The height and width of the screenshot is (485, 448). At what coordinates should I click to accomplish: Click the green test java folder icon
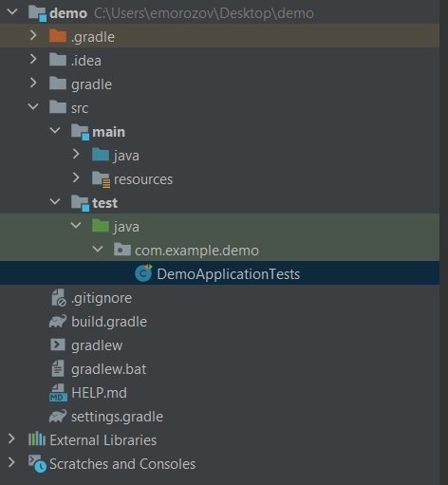point(101,226)
